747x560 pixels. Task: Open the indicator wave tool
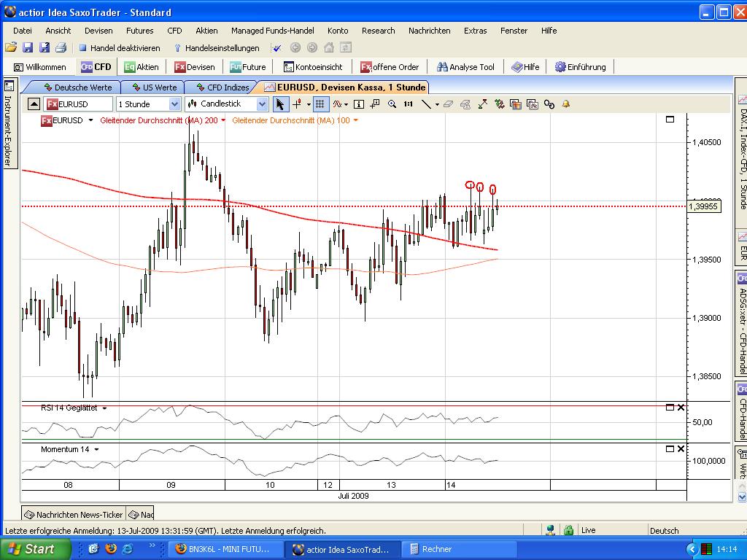[x=338, y=104]
